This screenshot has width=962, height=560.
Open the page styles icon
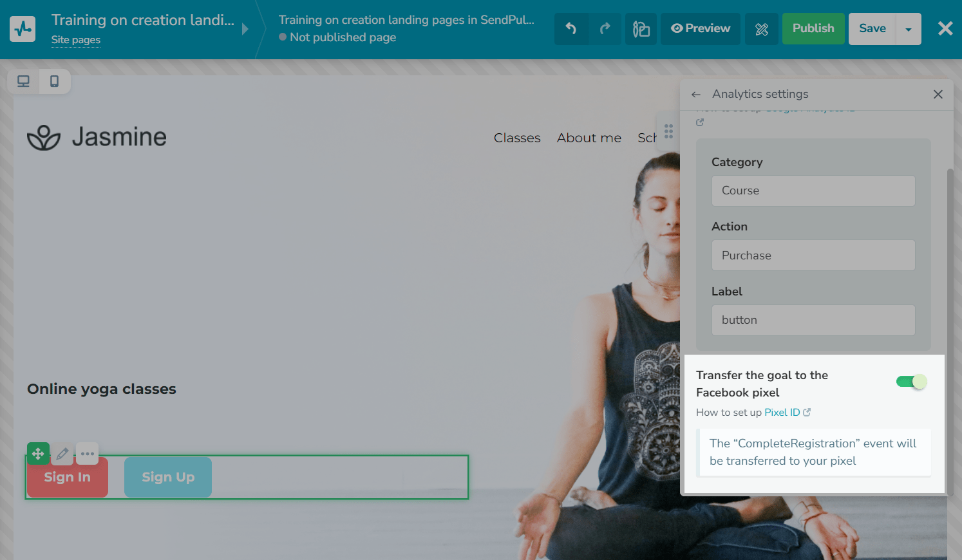641,29
